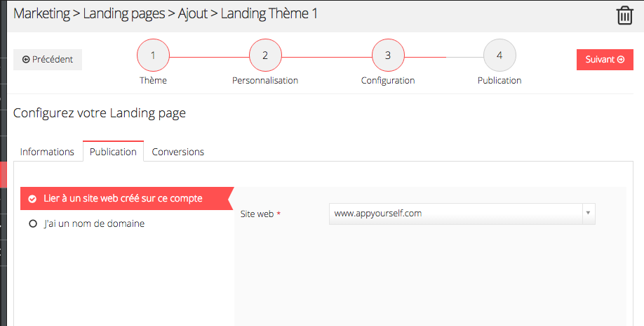This screenshot has width=644, height=326.
Task: Open the Conversions tab
Action: point(178,152)
